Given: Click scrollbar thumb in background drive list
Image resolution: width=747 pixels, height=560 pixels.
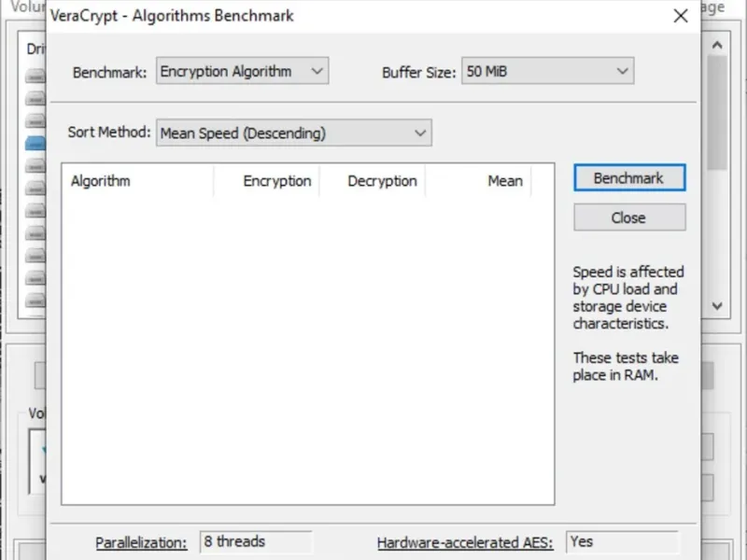Looking at the screenshot, I should pos(717,112).
